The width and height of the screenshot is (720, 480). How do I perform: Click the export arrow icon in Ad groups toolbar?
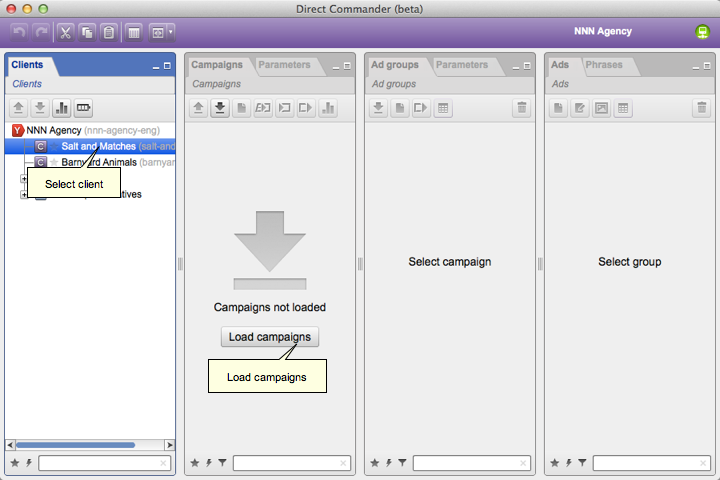coord(422,108)
